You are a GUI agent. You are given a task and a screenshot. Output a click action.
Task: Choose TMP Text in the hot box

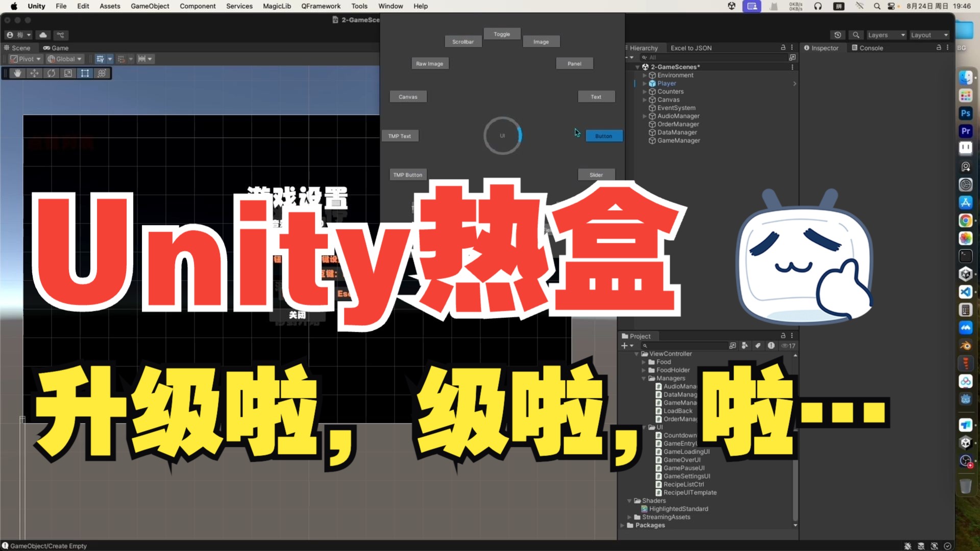tap(400, 136)
